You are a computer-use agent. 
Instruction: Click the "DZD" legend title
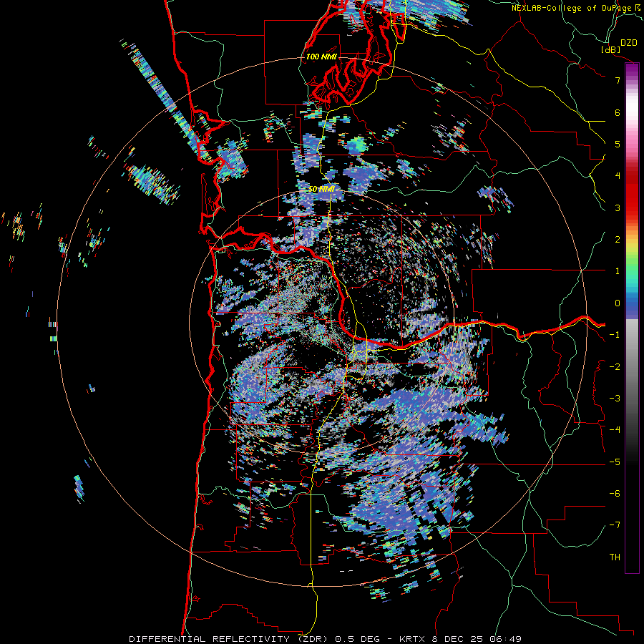629,43
